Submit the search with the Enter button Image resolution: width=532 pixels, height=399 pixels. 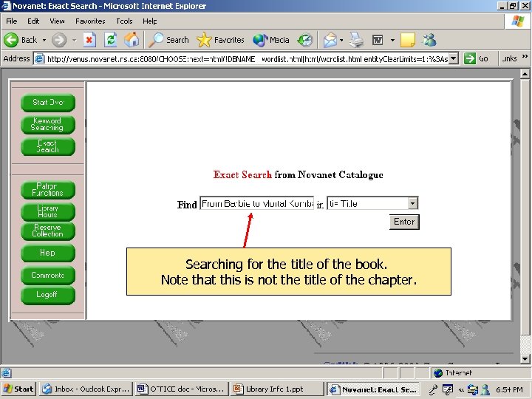pos(404,222)
